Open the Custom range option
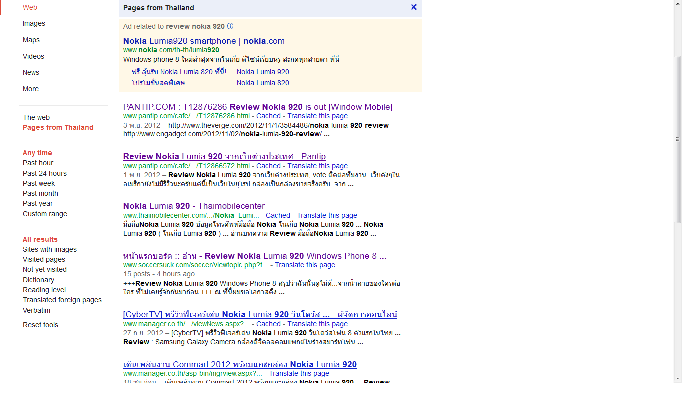The width and height of the screenshot is (685, 404). click(45, 214)
